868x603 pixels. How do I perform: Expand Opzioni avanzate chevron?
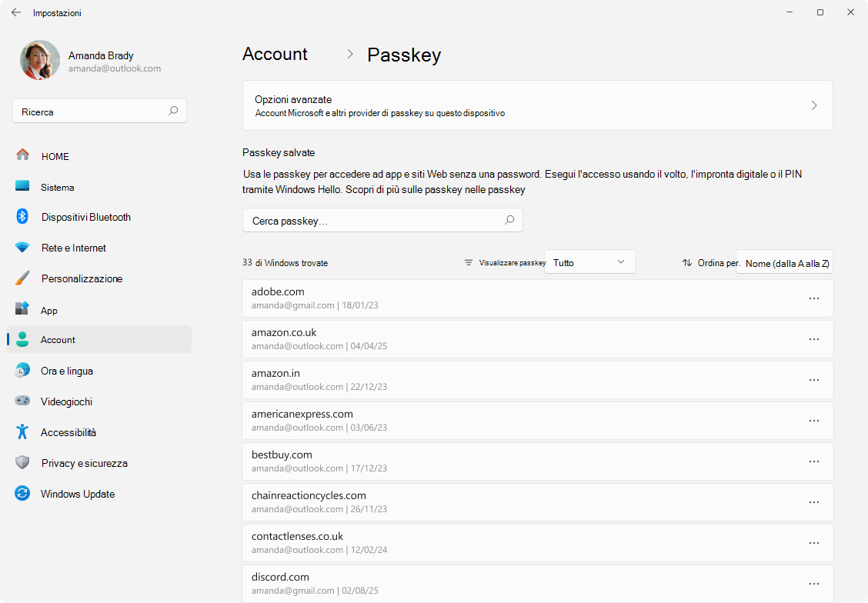pyautogui.click(x=814, y=105)
